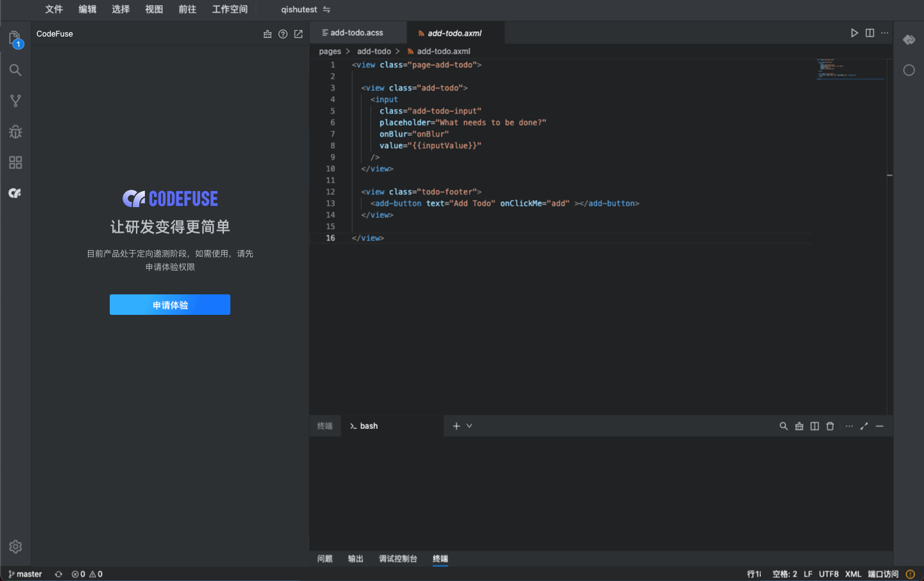Add a new terminal with the plus icon
Screen dimensions: 924x581
coord(456,426)
